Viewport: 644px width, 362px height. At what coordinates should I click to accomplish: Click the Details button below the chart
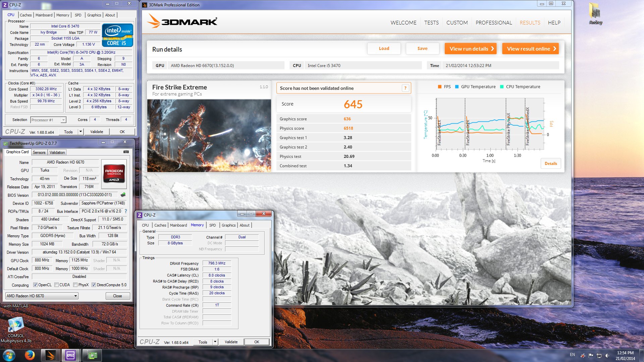click(551, 164)
